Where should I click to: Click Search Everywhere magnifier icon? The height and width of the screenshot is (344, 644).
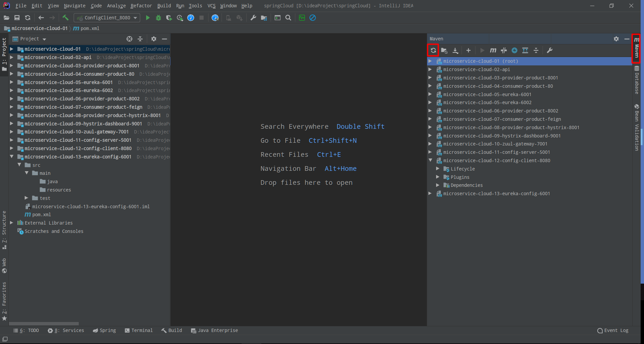coord(288,18)
